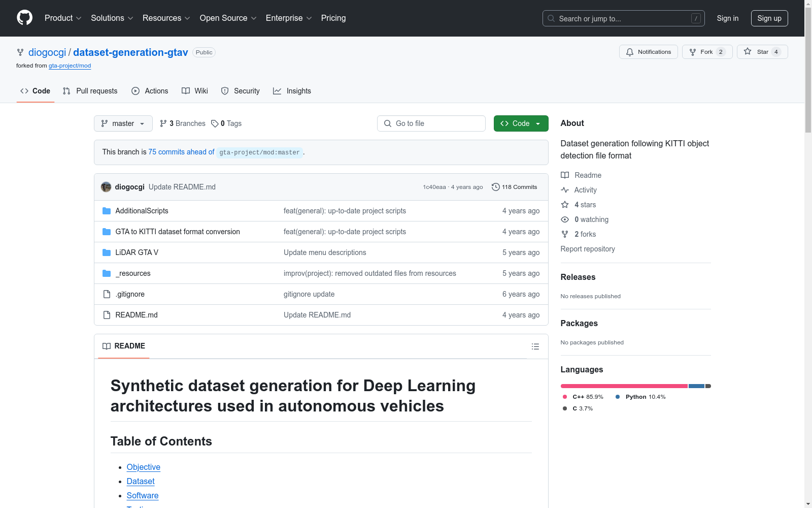Follow the gta-project/mod fork source link
This screenshot has width=812, height=508.
(70, 66)
